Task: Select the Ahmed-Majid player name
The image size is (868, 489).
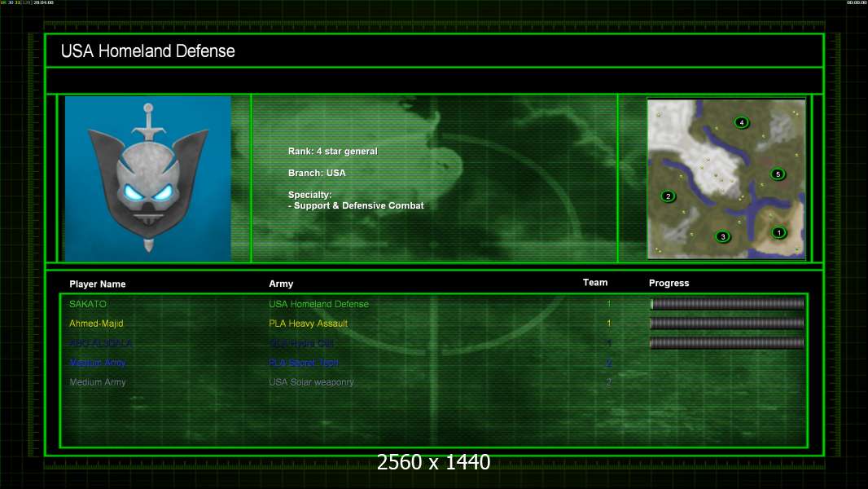Action: (96, 324)
